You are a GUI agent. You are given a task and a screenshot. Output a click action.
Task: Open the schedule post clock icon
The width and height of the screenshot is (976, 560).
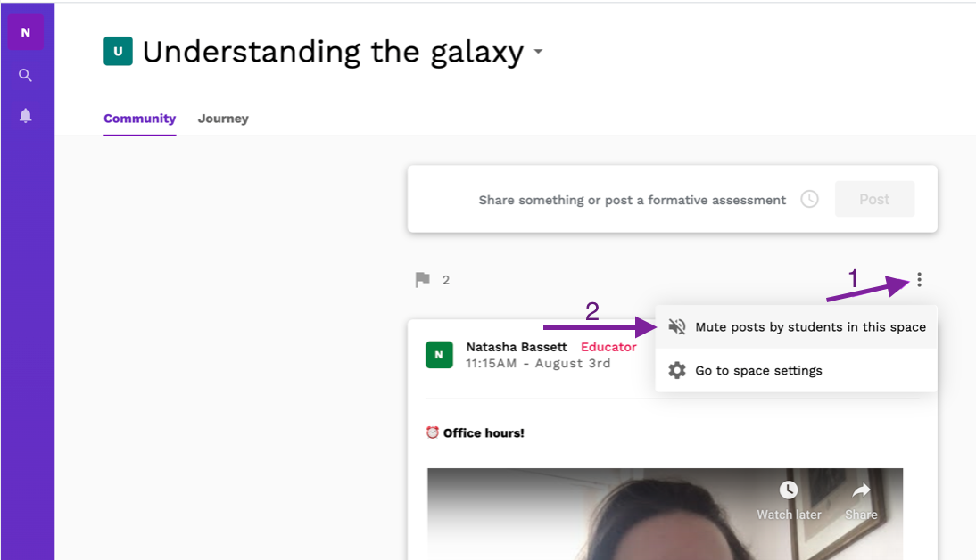tap(809, 199)
